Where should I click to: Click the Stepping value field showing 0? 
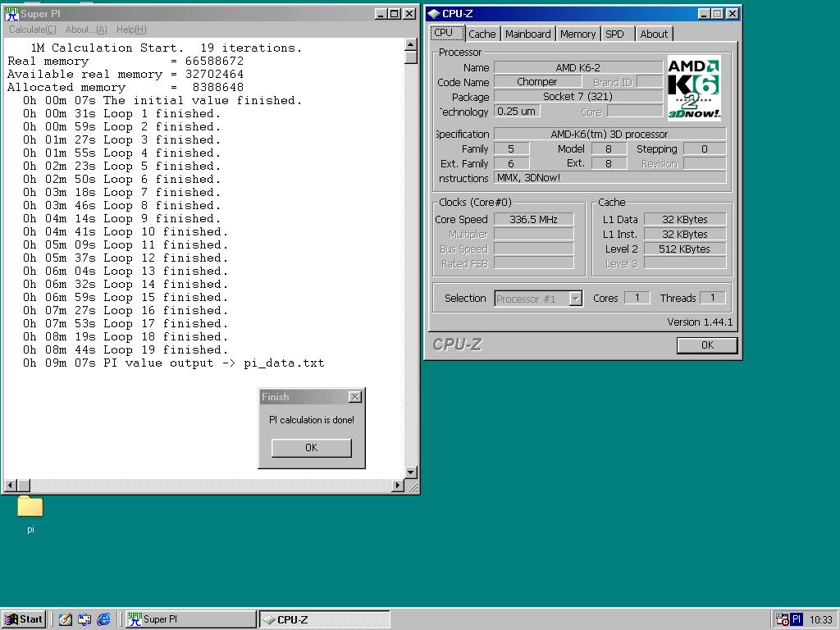point(705,148)
